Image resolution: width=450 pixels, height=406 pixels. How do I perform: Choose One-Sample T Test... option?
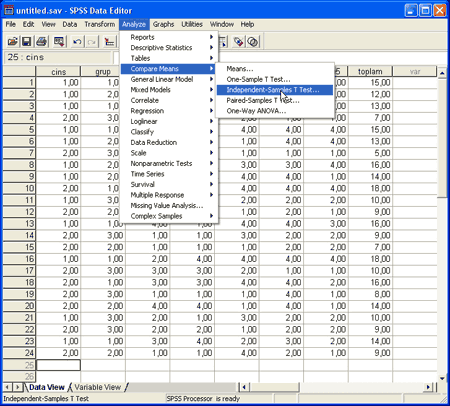[275, 79]
